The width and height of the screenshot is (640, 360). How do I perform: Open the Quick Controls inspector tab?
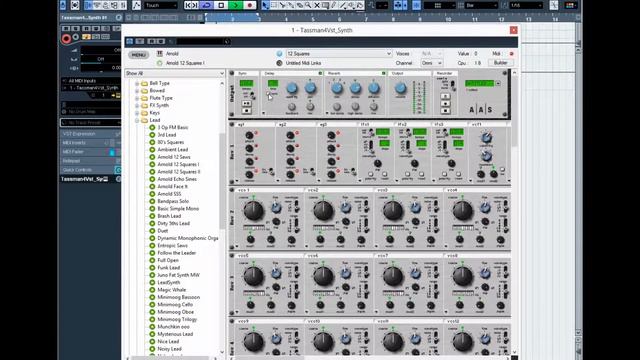[x=91, y=170]
